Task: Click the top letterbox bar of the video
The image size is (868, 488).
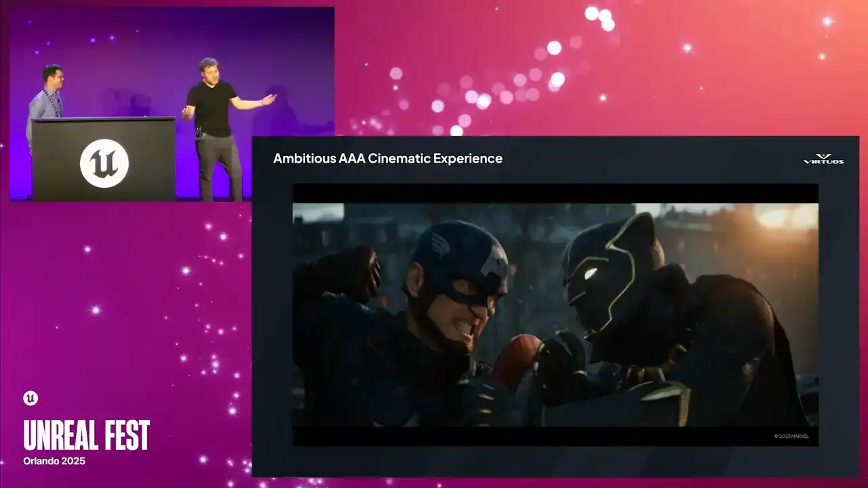Action: tap(555, 193)
